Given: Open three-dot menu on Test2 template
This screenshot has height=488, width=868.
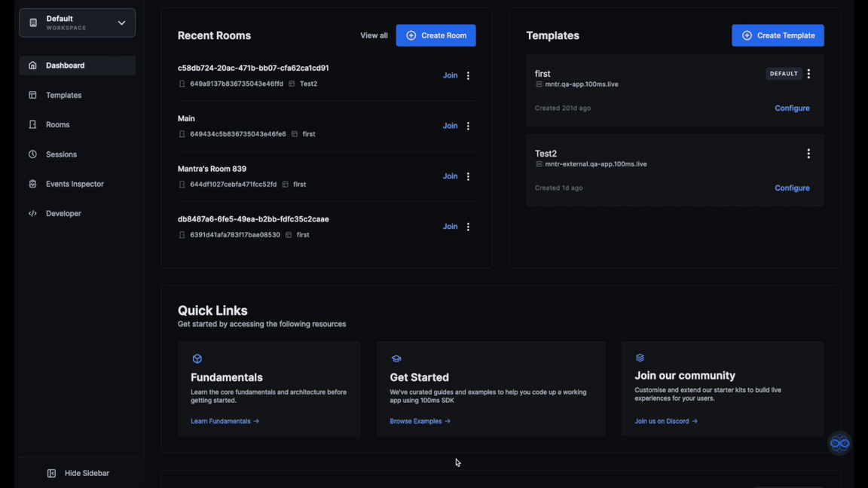Looking at the screenshot, I should point(808,154).
